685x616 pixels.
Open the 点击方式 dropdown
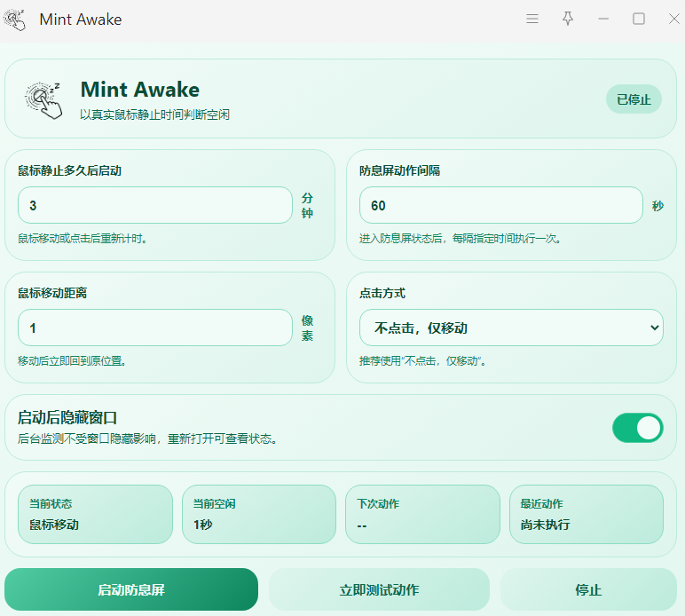point(511,328)
